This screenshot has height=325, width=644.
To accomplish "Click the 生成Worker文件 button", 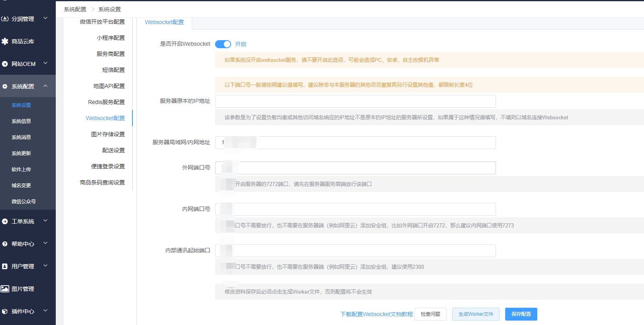I will 475,314.
